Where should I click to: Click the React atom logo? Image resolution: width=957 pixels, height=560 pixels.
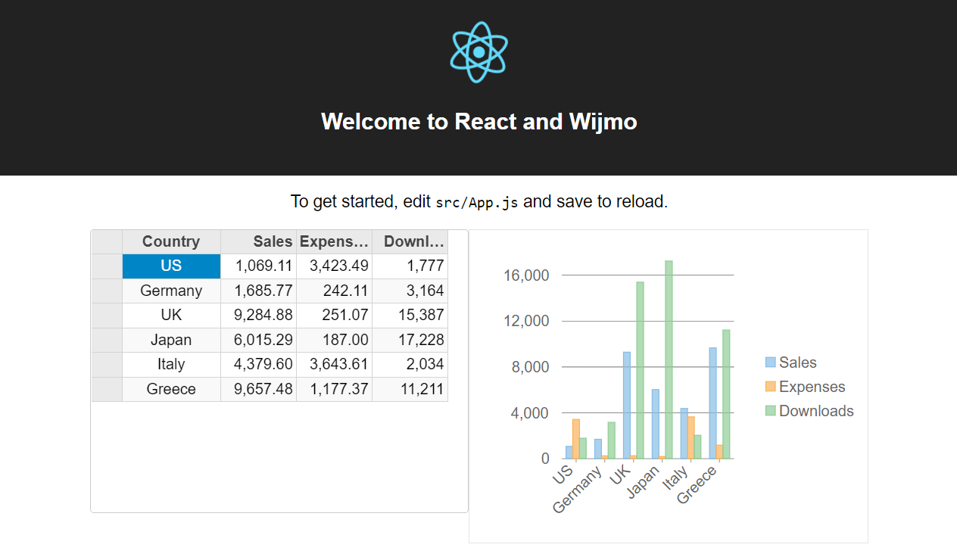click(x=478, y=51)
